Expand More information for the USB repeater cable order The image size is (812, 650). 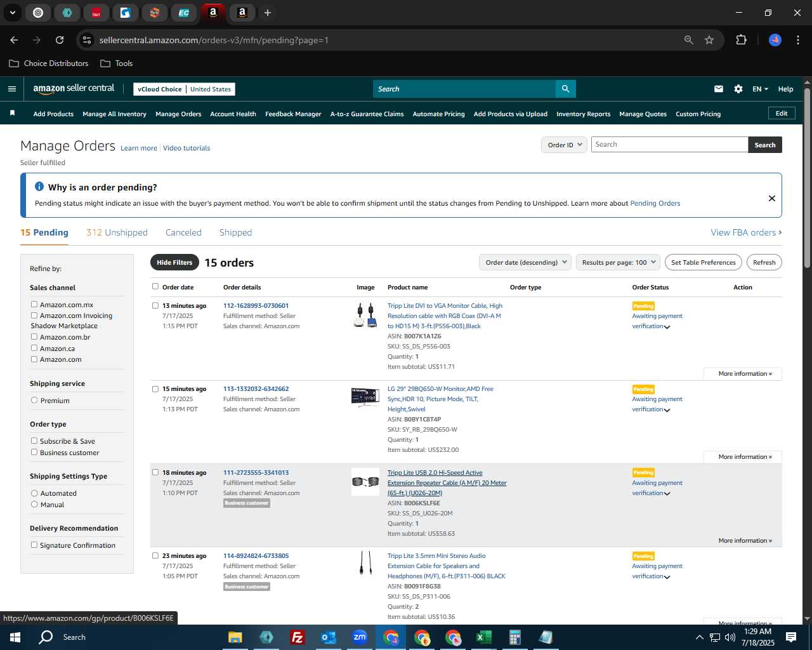pos(745,541)
